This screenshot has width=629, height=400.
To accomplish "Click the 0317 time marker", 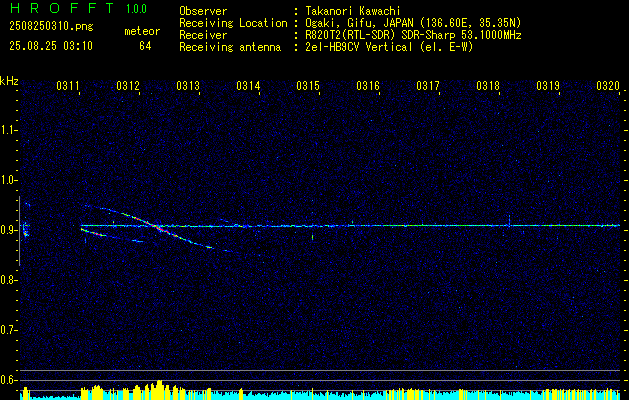I will point(428,85).
